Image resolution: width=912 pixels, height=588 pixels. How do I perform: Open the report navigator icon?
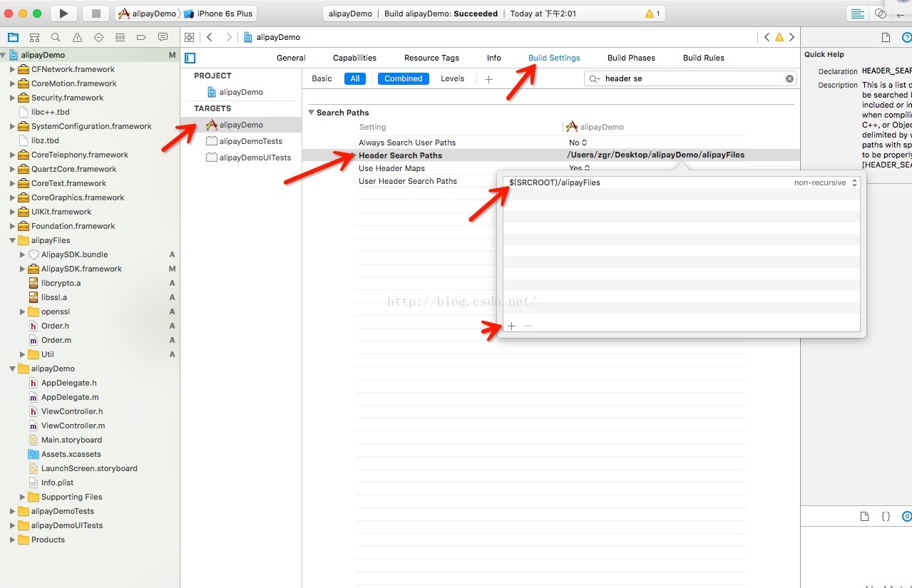click(163, 37)
